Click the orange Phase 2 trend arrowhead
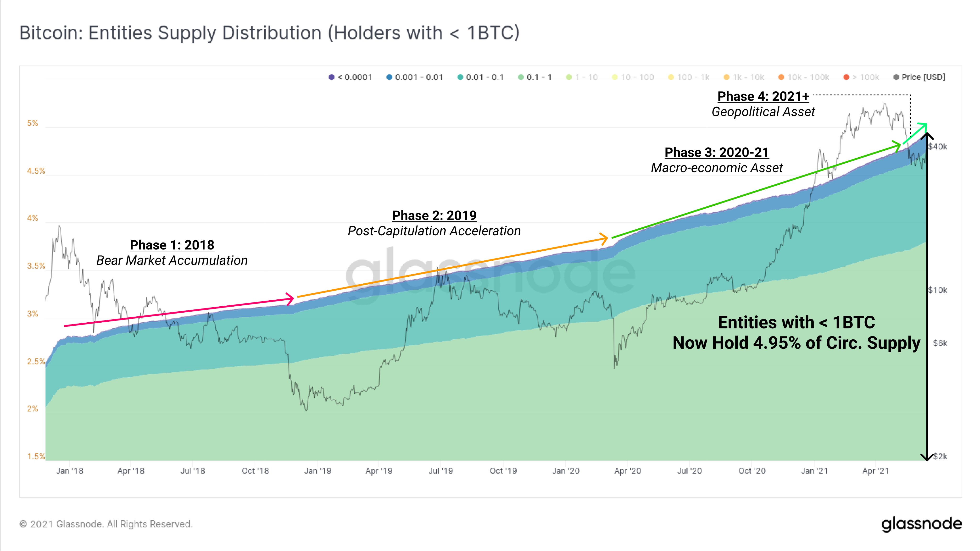 [604, 238]
